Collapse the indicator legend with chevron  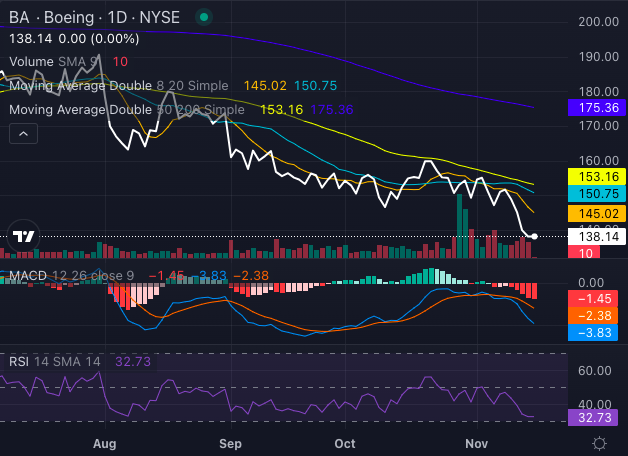[x=24, y=133]
